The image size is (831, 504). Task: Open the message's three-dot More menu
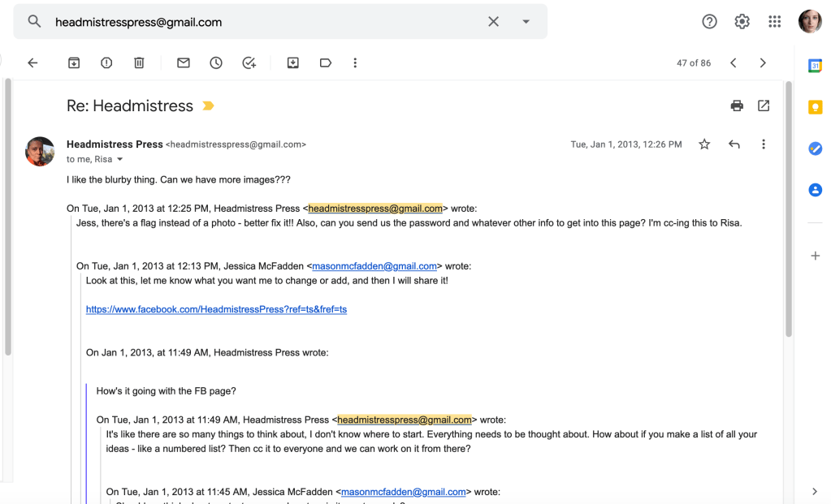[x=764, y=144]
